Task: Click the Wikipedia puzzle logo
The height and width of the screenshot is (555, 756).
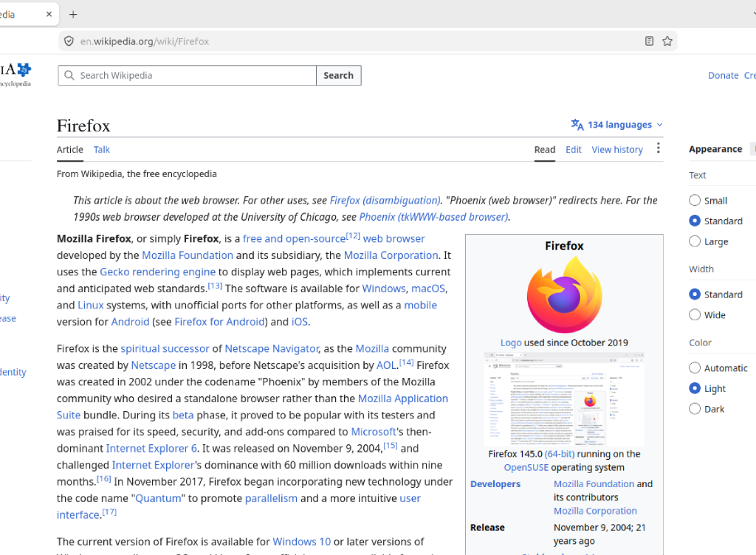Action: pos(24,70)
